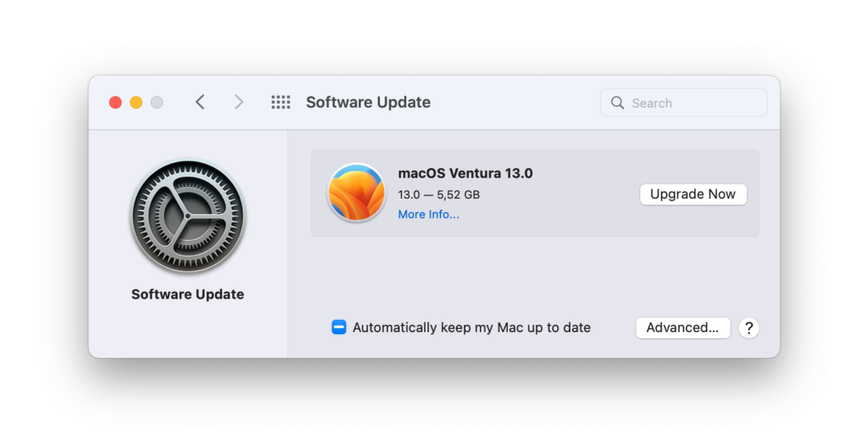The height and width of the screenshot is (434, 868).
Task: Open the Advanced… options button
Action: point(682,327)
